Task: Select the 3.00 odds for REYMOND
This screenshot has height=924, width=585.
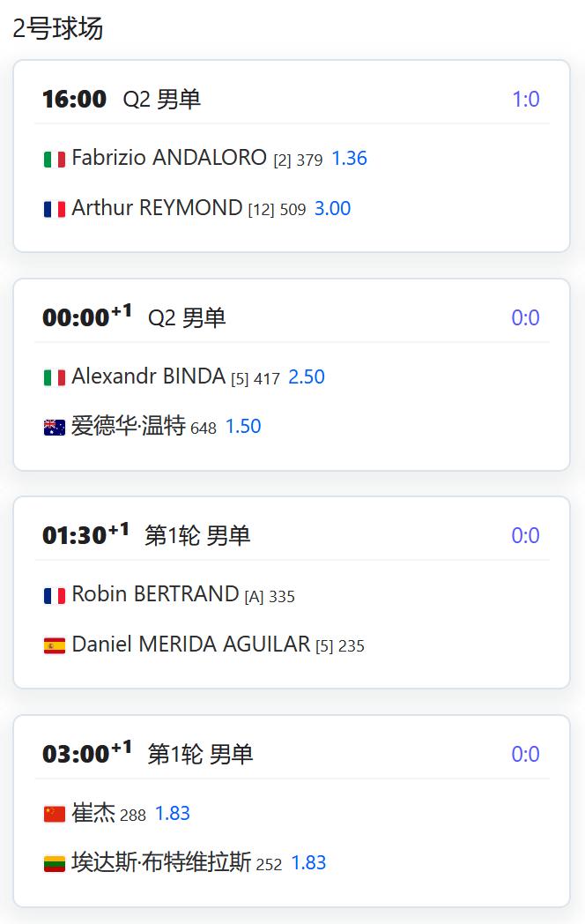Action: [x=333, y=208]
